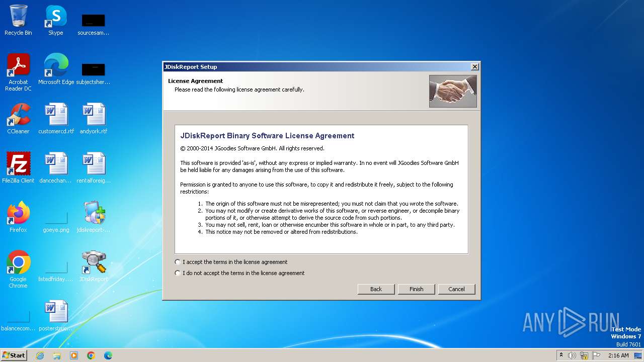Screen dimensions: 644x362
Task: Click the Back button in setup
Action: point(376,289)
